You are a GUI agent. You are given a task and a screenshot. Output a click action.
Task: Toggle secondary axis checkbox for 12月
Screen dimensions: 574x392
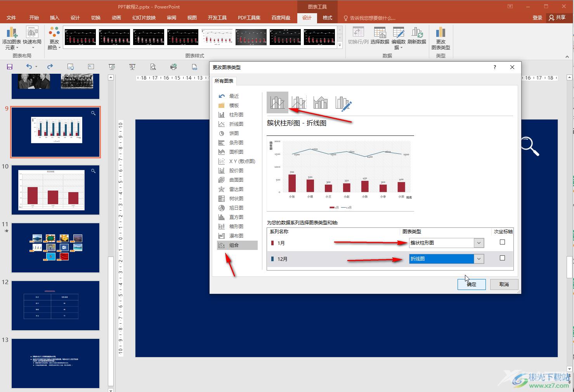tap(502, 258)
